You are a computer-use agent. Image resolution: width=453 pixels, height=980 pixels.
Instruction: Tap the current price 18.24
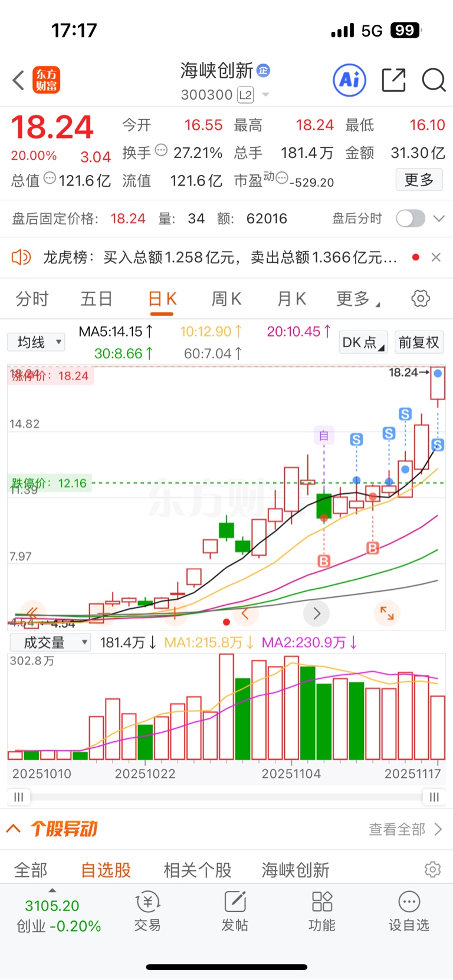pyautogui.click(x=52, y=127)
